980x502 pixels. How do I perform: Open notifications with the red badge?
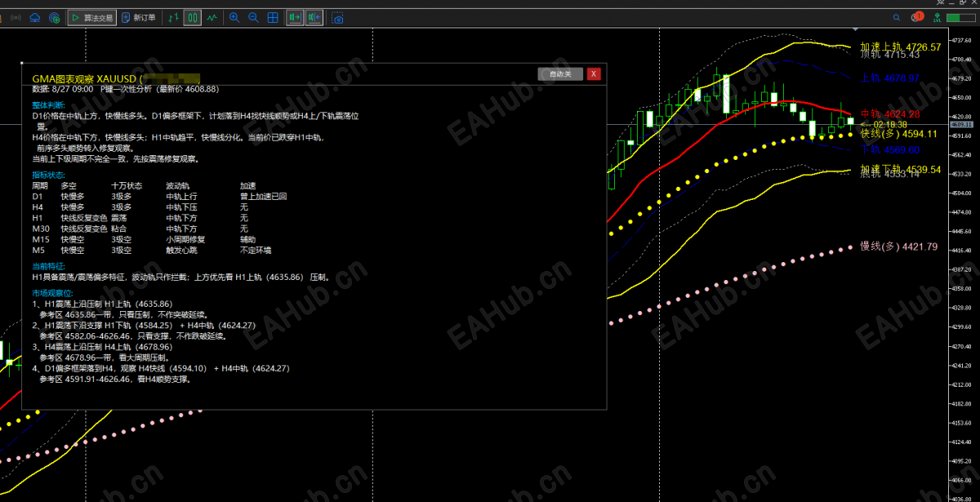[x=917, y=17]
